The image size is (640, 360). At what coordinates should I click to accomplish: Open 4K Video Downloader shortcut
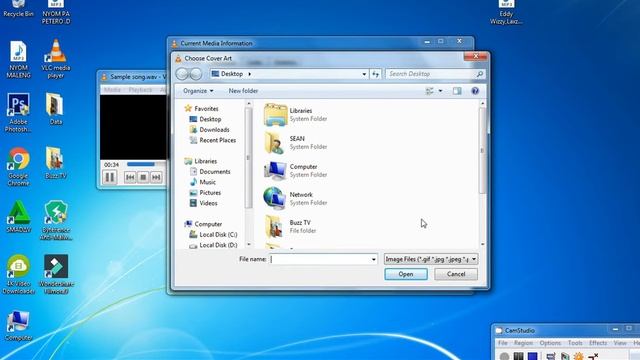18,274
